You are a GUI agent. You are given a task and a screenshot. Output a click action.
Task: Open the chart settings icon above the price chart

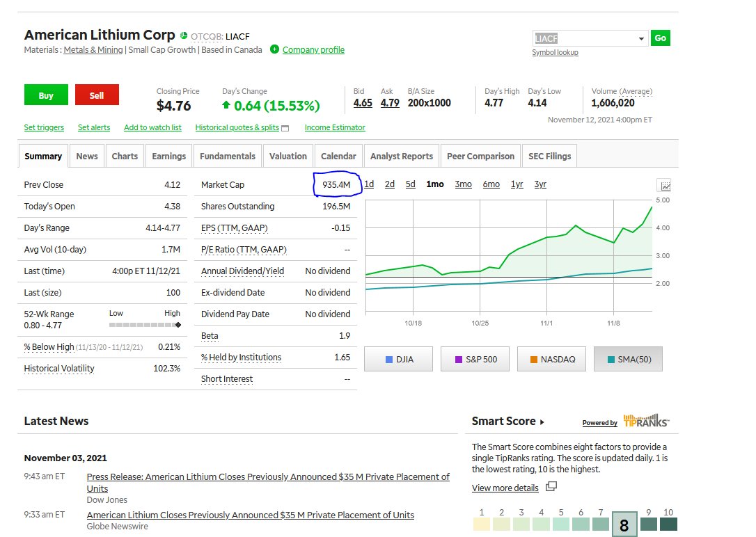(665, 186)
